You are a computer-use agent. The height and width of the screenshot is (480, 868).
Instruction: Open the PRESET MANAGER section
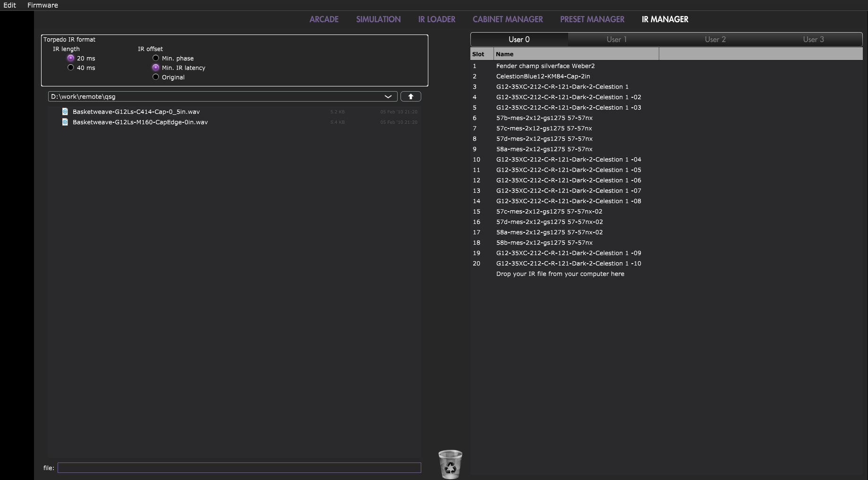[592, 19]
